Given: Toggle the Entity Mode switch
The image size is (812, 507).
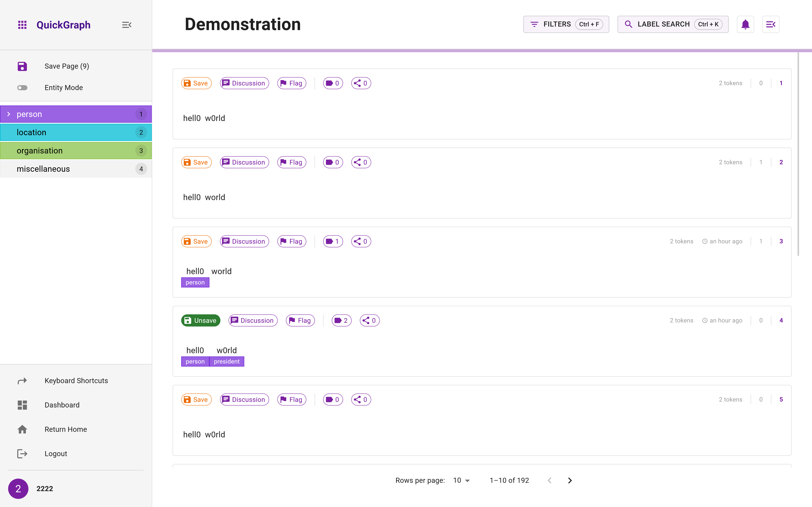Looking at the screenshot, I should pyautogui.click(x=22, y=88).
